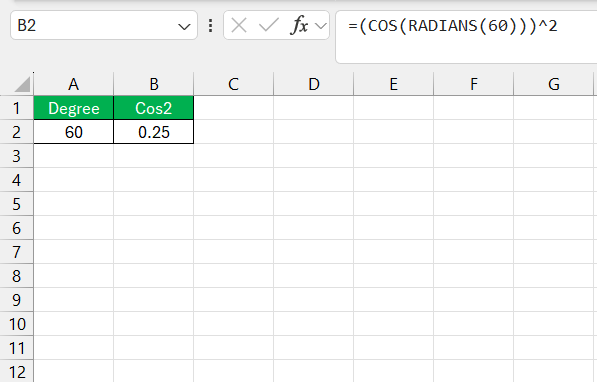Select cell containing 60

(x=73, y=132)
